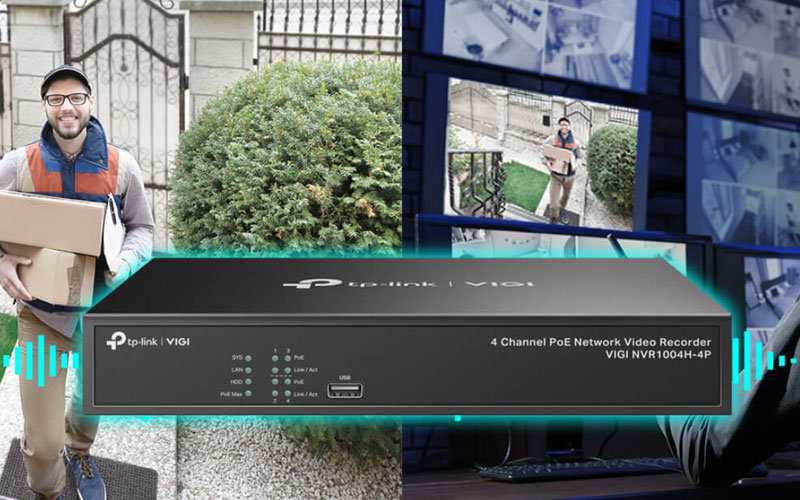800x500 pixels.
Task: Click the PoE Max indicator LED
Action: click(248, 393)
